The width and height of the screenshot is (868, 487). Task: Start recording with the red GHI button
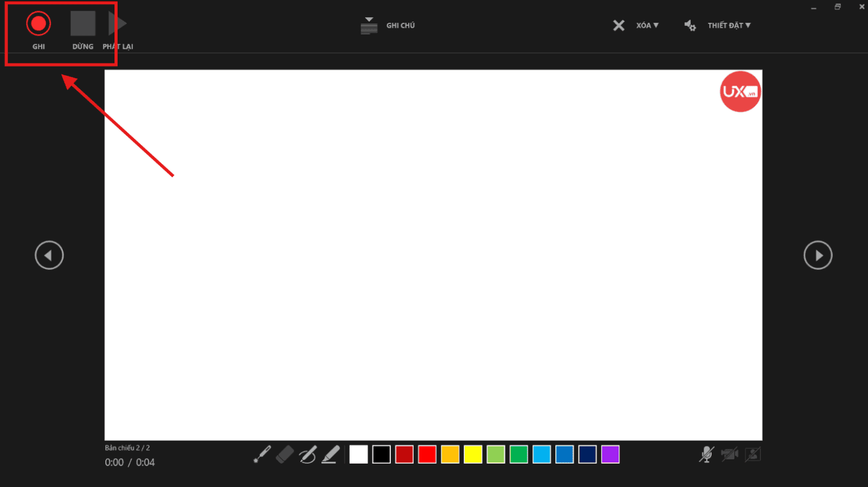tap(38, 24)
